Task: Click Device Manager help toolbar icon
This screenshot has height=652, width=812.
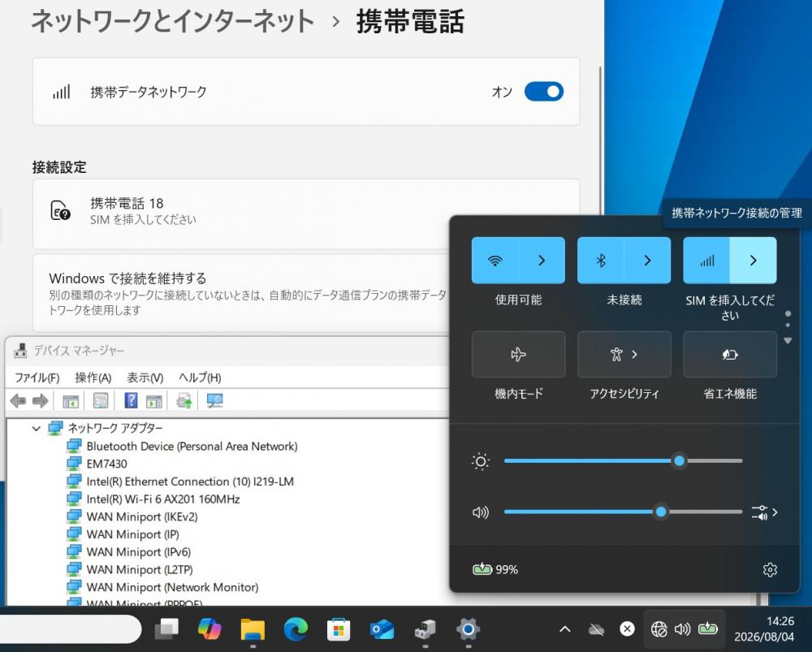Action: tap(131, 400)
